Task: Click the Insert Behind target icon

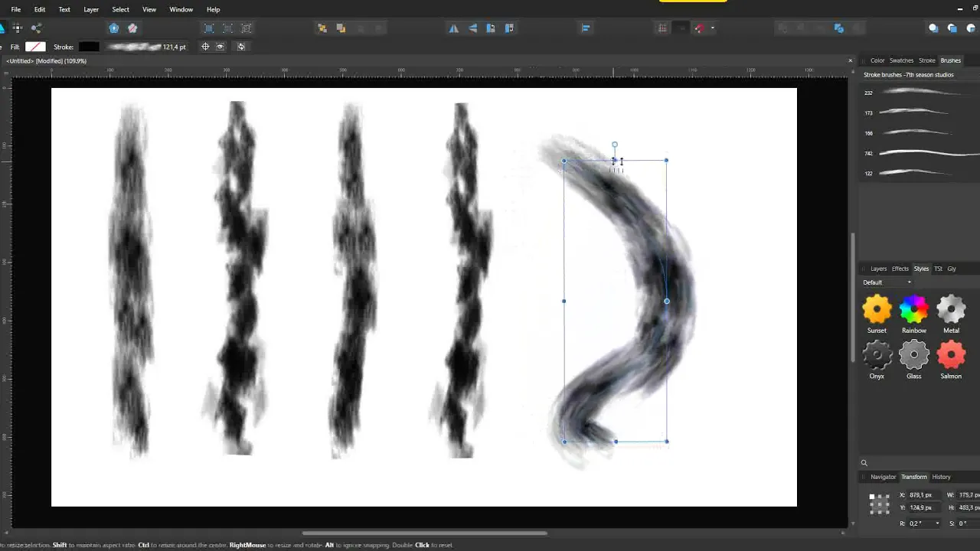Action: tap(933, 28)
